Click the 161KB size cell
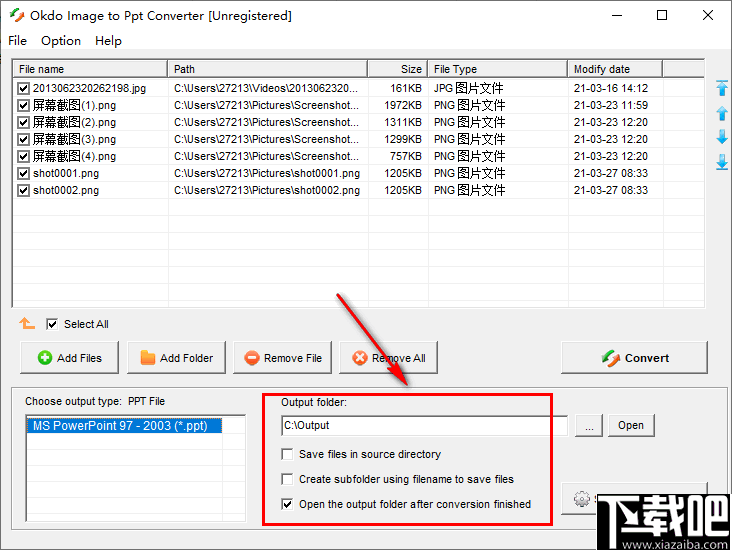The width and height of the screenshot is (732, 550). tap(406, 88)
